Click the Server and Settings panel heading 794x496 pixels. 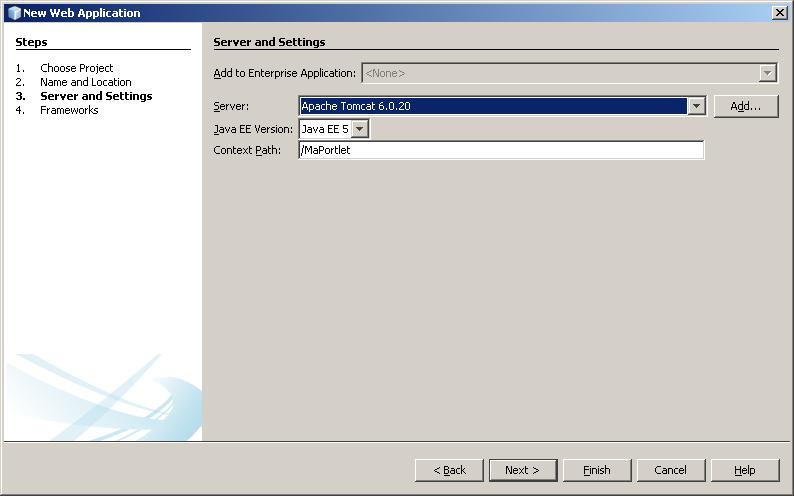pos(269,42)
